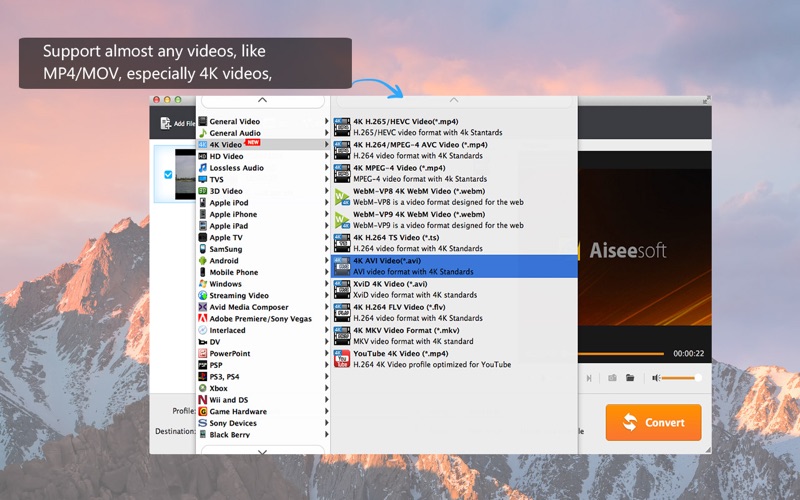Expand Apple iPhone submenu arrow
Viewport: 800px width, 500px height.
tap(327, 214)
